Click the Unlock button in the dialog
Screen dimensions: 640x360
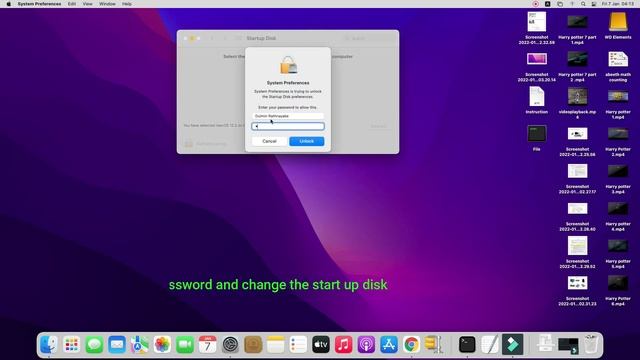(x=307, y=141)
